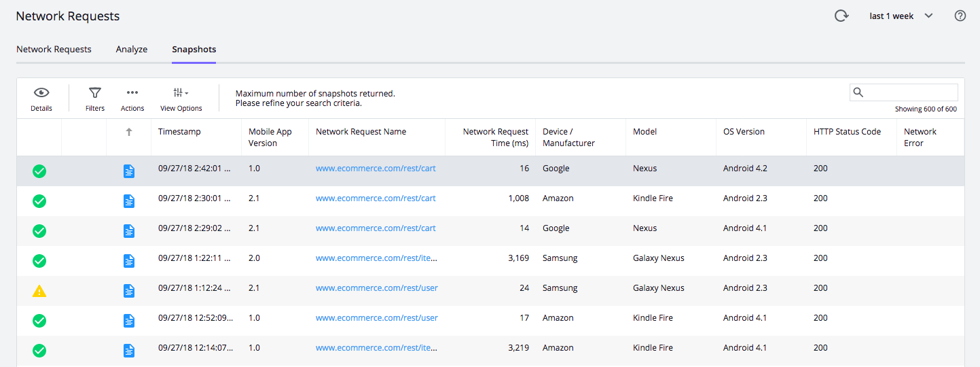Open rest/cart link in 2:42:01 row

376,169
